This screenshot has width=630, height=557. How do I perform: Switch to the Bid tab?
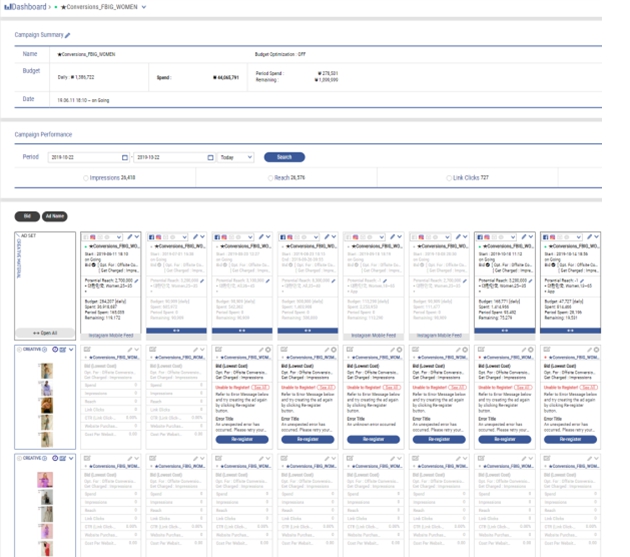click(28, 215)
